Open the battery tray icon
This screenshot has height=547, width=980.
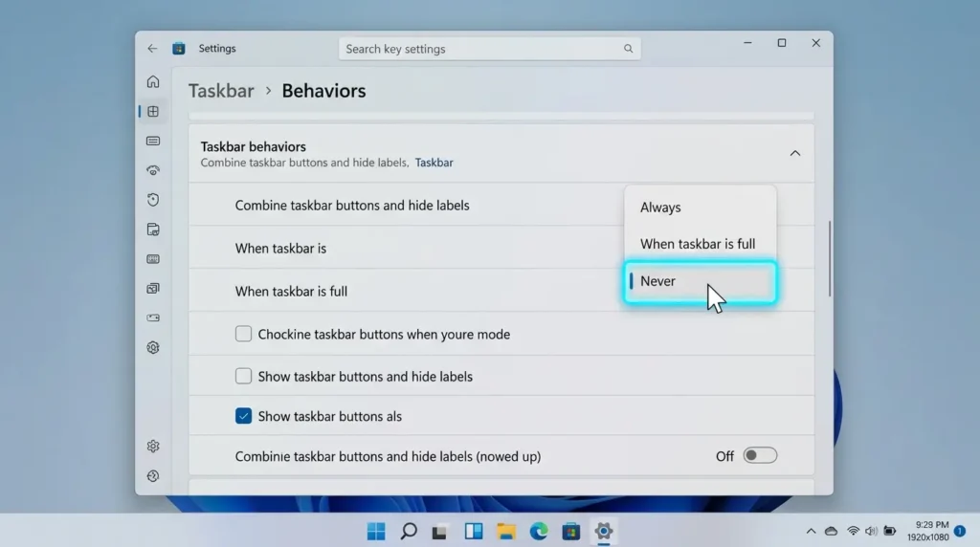pos(890,532)
